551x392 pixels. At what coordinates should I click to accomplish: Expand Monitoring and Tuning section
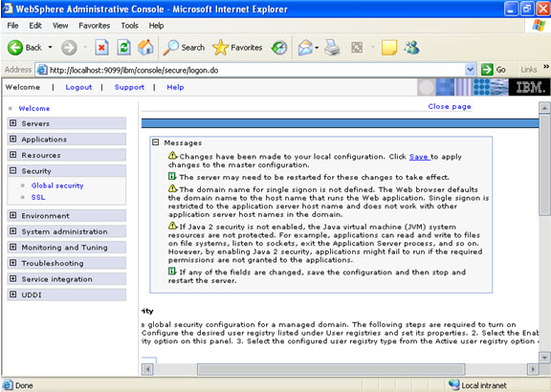[13, 247]
